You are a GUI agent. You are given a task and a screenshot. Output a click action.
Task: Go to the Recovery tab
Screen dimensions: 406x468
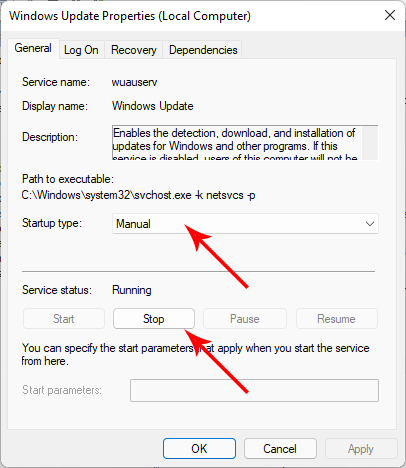point(134,50)
